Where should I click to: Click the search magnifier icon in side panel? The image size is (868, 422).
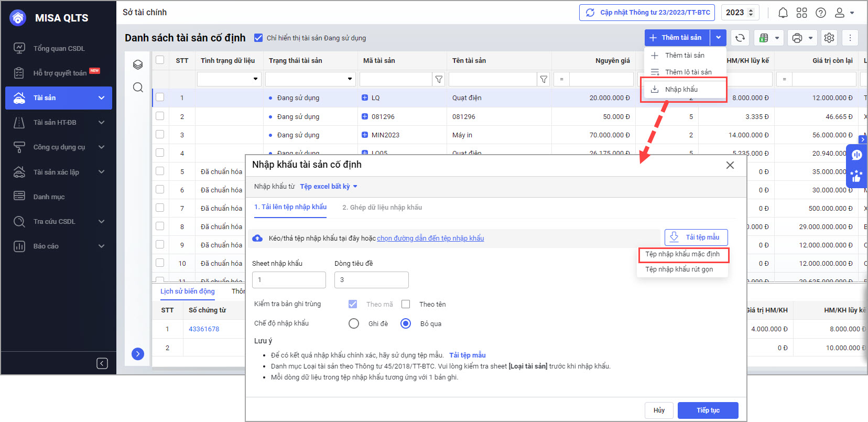tap(138, 87)
